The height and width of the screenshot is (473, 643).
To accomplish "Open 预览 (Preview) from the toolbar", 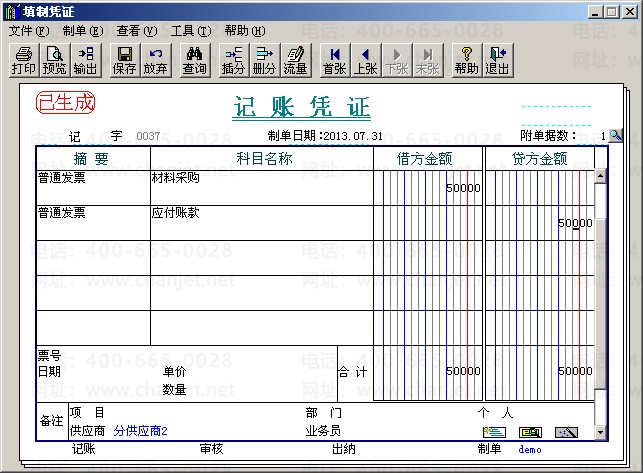I will (55, 61).
